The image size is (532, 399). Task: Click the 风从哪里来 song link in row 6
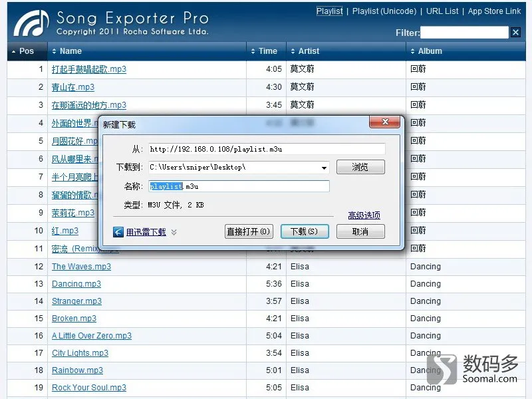click(74, 159)
